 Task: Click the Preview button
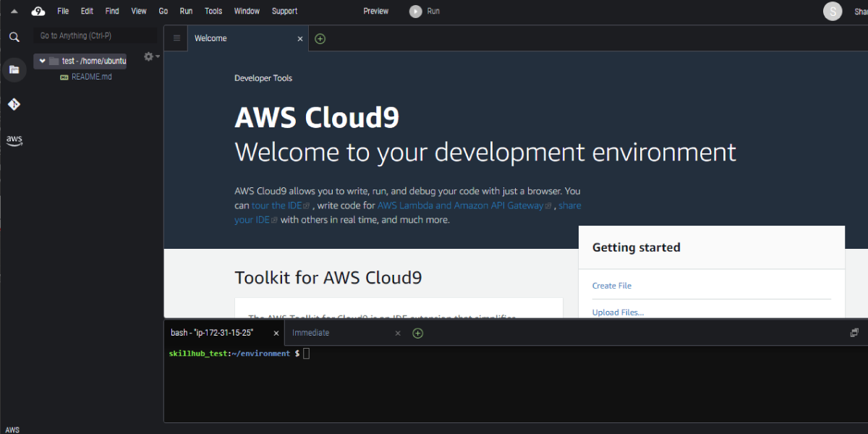point(375,11)
